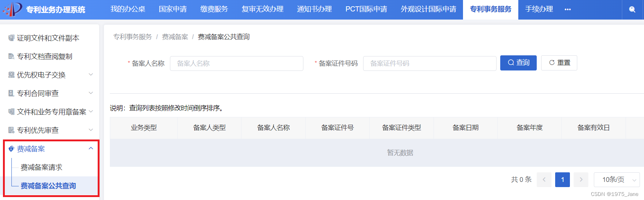Click the 费减备案公共查询 breadcrumb text
The width and height of the screenshot is (644, 200).
[224, 37]
